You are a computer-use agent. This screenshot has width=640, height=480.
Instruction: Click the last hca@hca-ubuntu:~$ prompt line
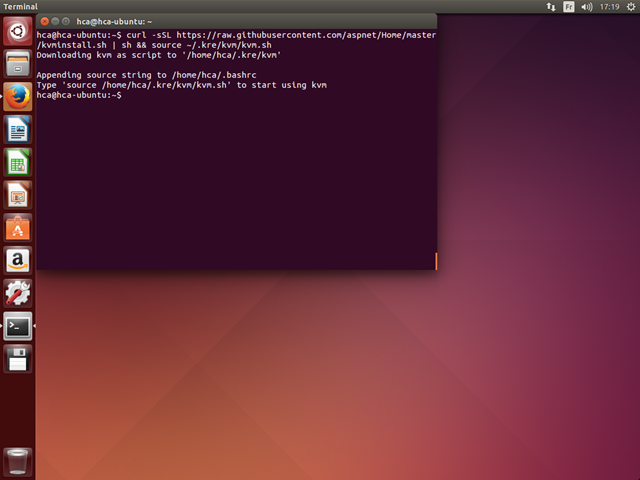(79, 95)
